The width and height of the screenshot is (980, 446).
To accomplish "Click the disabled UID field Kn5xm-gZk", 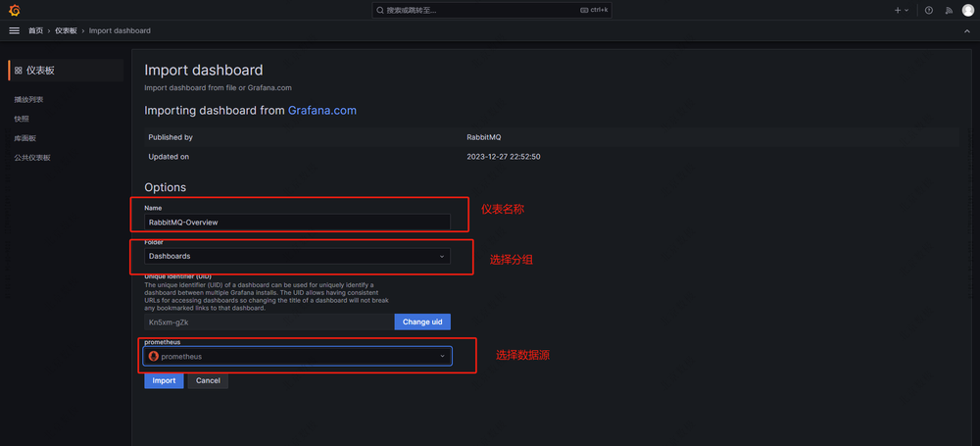I will [269, 322].
